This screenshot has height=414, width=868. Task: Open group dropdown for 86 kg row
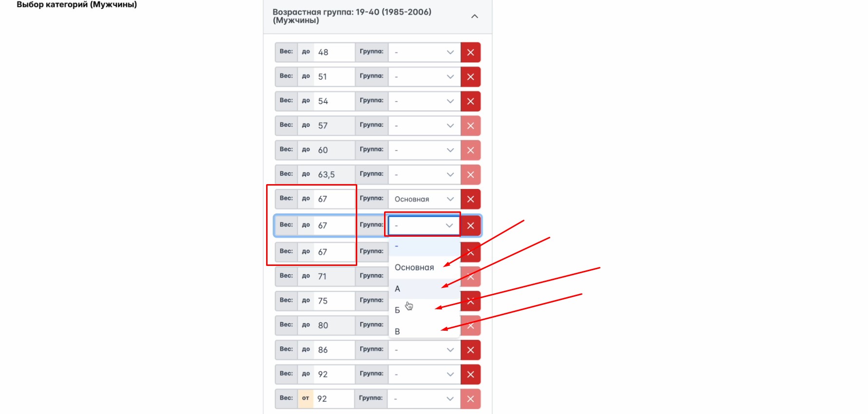(424, 350)
